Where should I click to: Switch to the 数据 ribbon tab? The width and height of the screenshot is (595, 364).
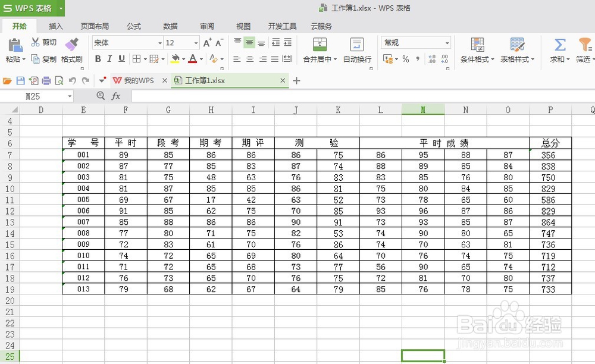(170, 26)
